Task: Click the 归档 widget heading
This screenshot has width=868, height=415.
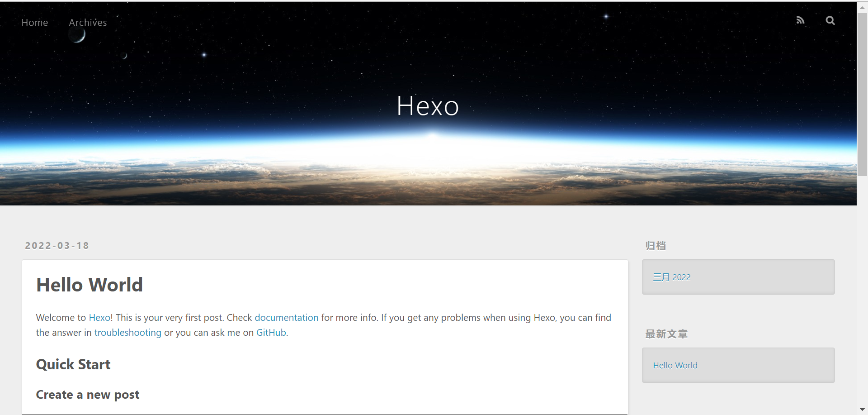Action: coord(656,246)
